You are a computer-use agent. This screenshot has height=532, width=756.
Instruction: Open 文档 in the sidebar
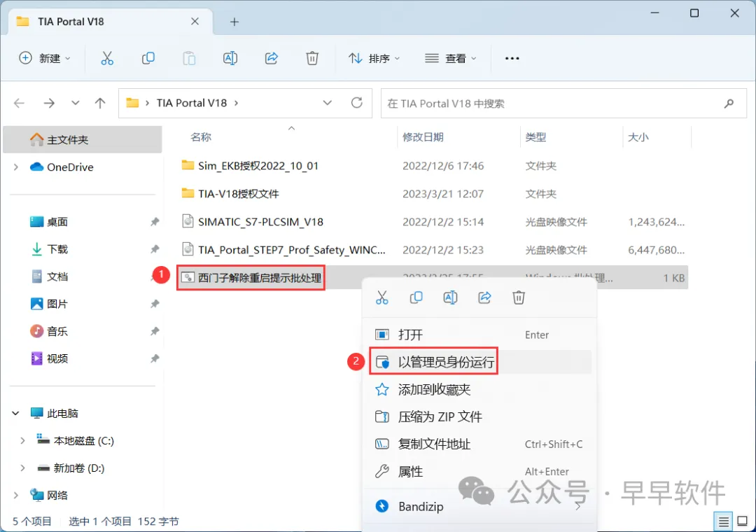point(57,277)
